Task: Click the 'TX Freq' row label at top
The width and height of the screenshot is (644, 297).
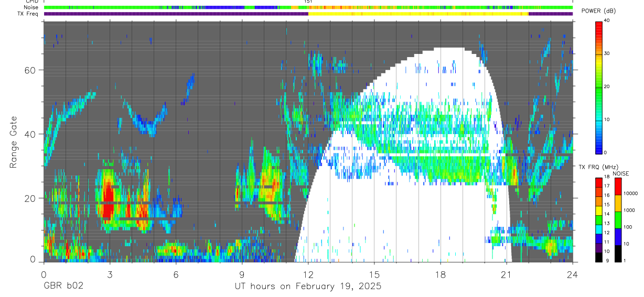Action: pos(29,14)
